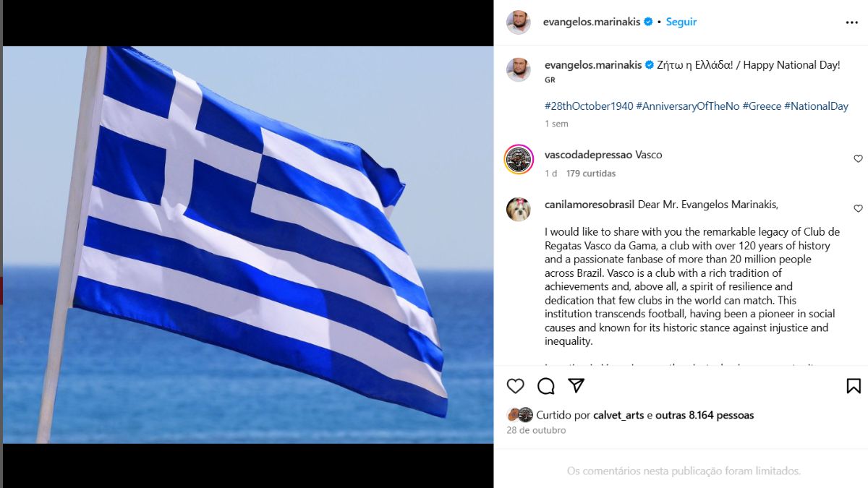Like the post with the heart icon
The image size is (868, 488).
(x=515, y=386)
